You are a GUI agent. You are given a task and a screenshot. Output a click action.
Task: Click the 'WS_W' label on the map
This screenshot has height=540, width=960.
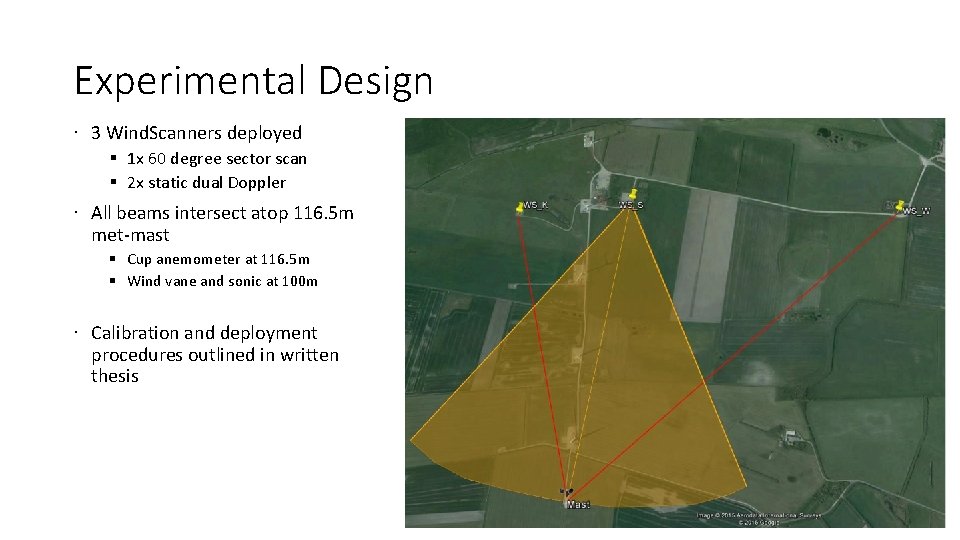point(917,211)
